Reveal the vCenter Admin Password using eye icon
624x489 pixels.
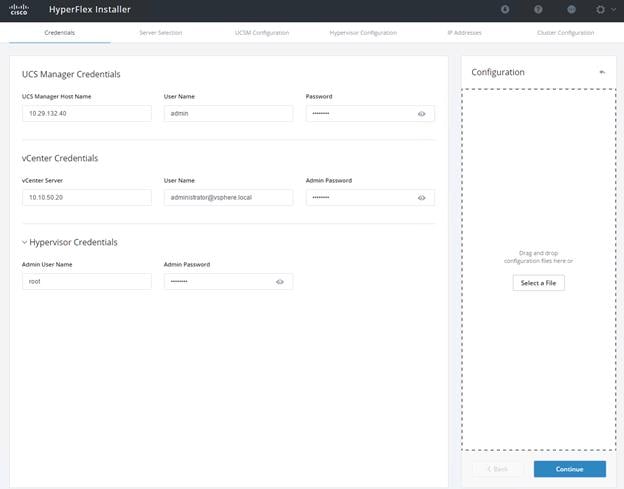click(x=421, y=198)
